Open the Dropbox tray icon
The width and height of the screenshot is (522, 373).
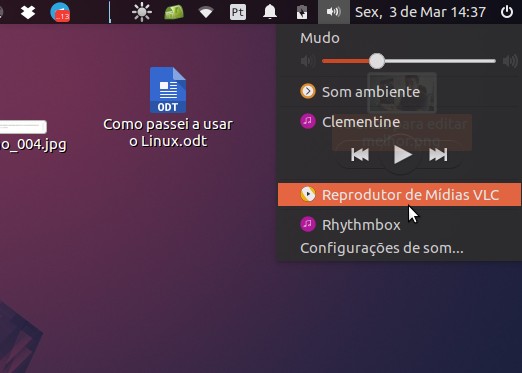point(28,12)
